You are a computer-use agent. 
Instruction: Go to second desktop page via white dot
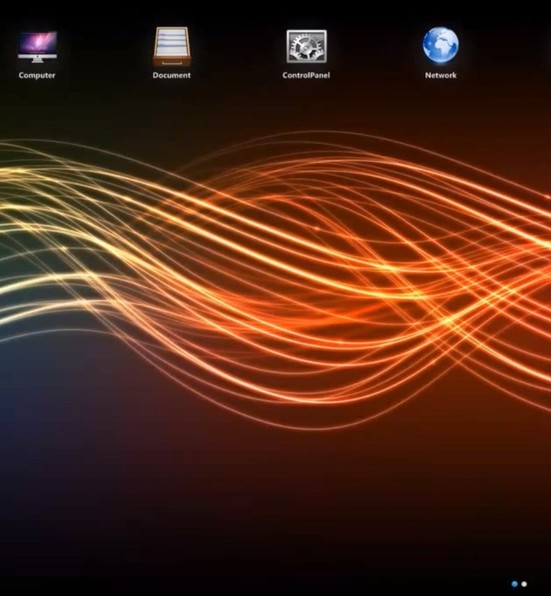[x=524, y=584]
